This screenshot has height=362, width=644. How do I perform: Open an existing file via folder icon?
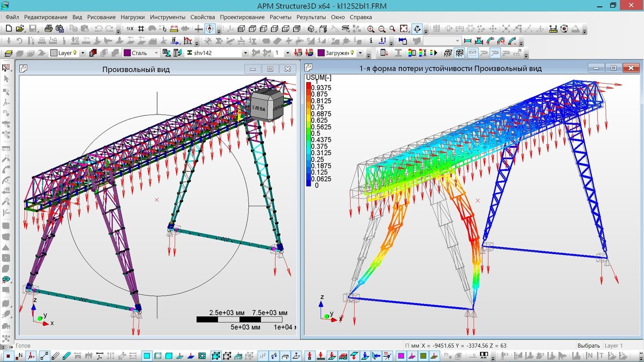coord(20,29)
